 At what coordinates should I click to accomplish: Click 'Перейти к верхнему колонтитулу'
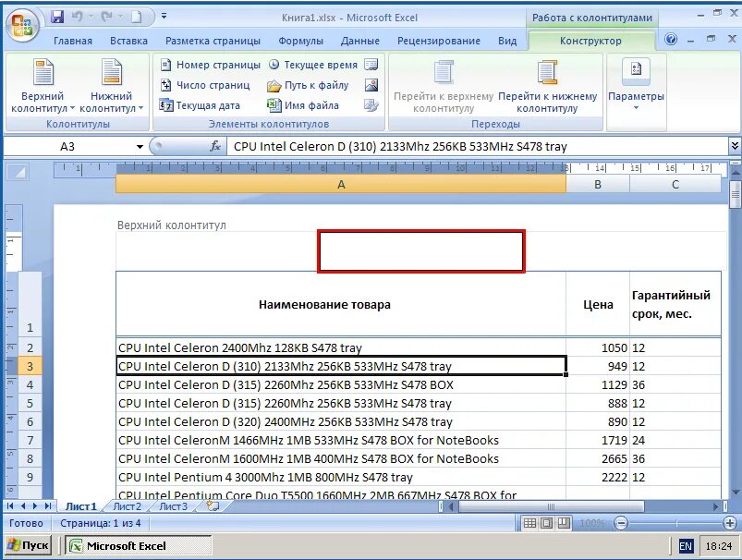[x=444, y=87]
